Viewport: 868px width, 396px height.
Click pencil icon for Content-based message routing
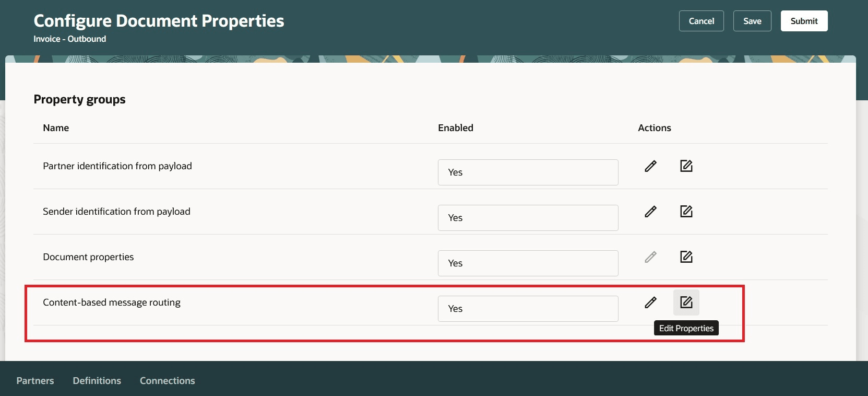(x=650, y=302)
